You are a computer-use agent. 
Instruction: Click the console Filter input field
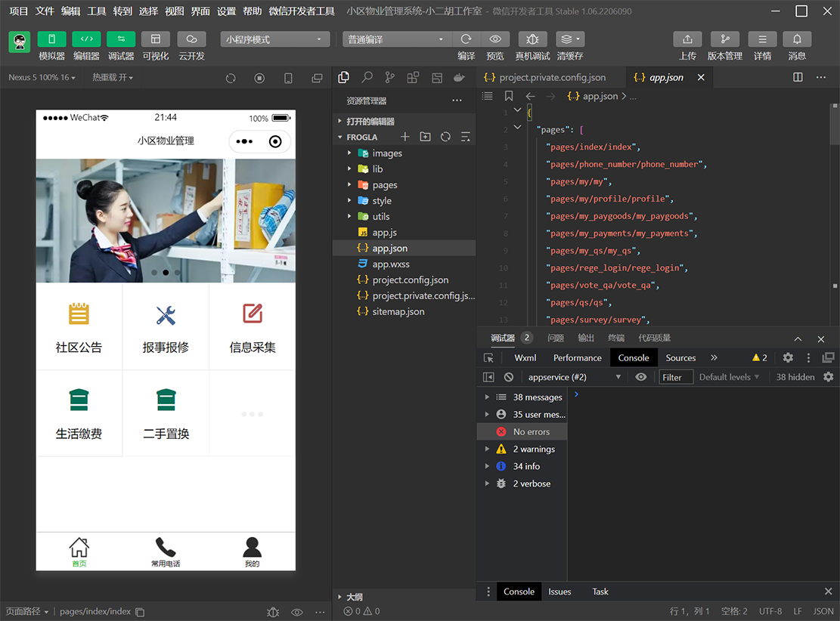click(x=675, y=377)
